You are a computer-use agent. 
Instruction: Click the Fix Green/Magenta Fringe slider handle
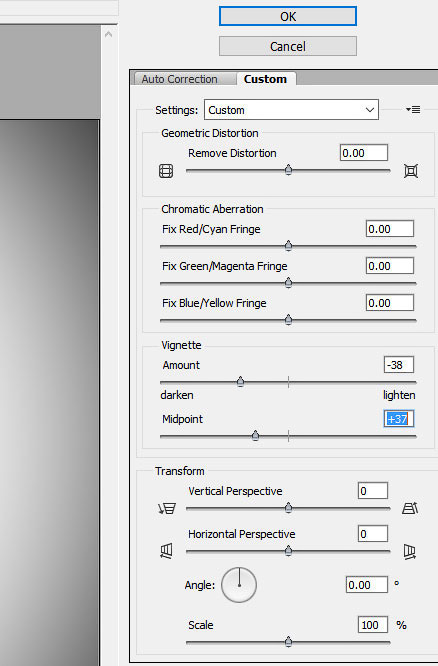pos(288,282)
